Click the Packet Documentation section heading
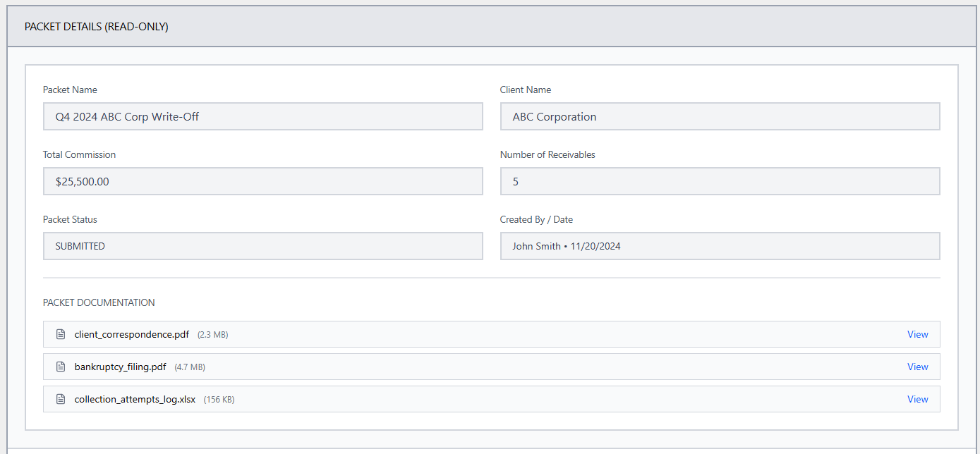This screenshot has height=454, width=980. point(99,302)
